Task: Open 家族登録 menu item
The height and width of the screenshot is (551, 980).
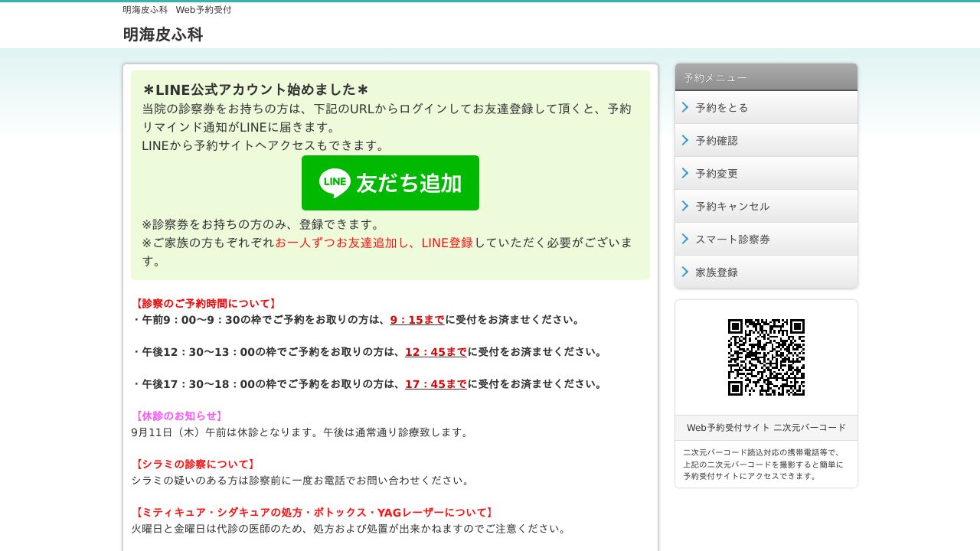Action: tap(717, 272)
